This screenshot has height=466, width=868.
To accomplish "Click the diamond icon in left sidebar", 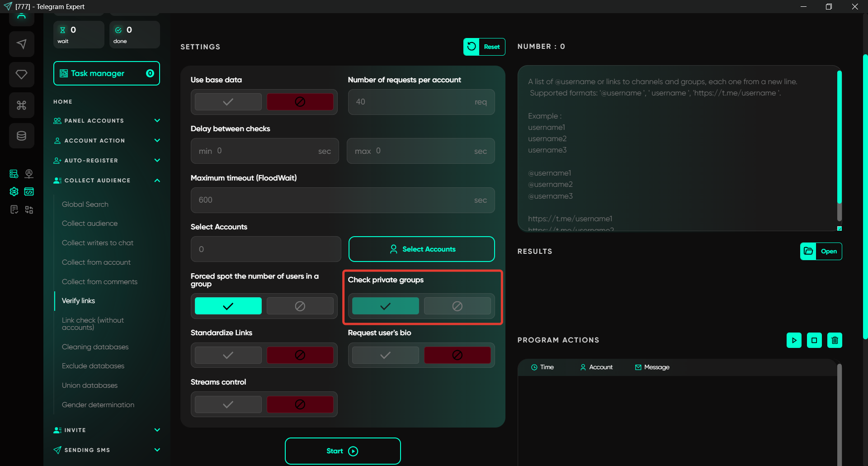I will [21, 74].
